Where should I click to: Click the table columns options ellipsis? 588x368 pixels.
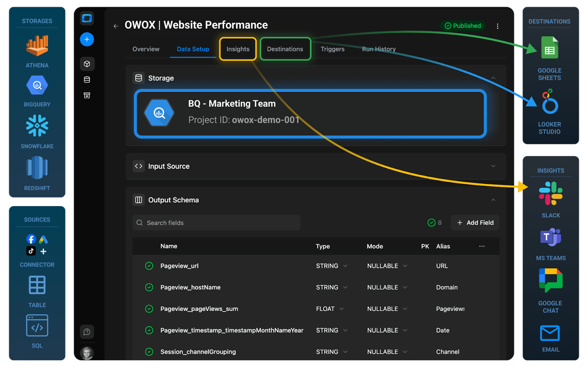click(x=482, y=246)
